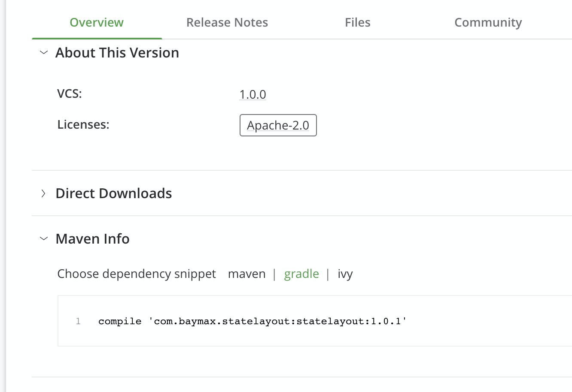
Task: Open the VCS 1.0.0 link
Action: (x=253, y=94)
